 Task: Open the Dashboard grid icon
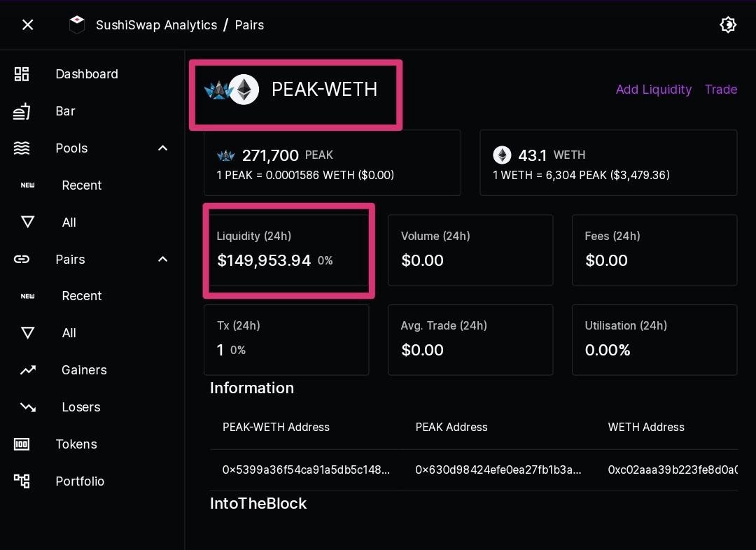(x=22, y=73)
